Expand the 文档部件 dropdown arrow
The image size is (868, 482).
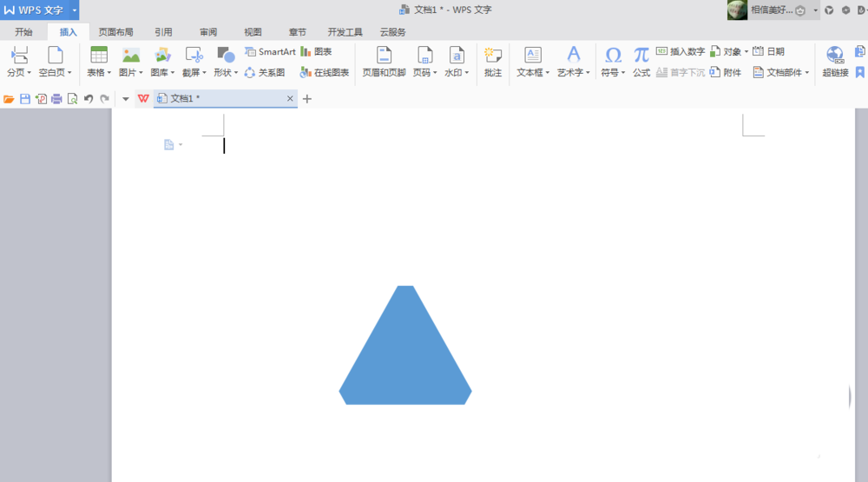coord(807,73)
